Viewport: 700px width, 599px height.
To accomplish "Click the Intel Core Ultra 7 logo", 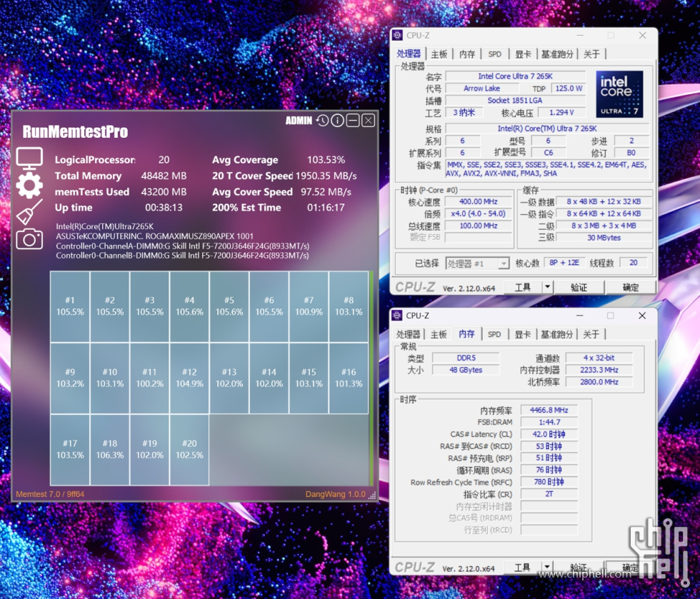I will (x=619, y=94).
